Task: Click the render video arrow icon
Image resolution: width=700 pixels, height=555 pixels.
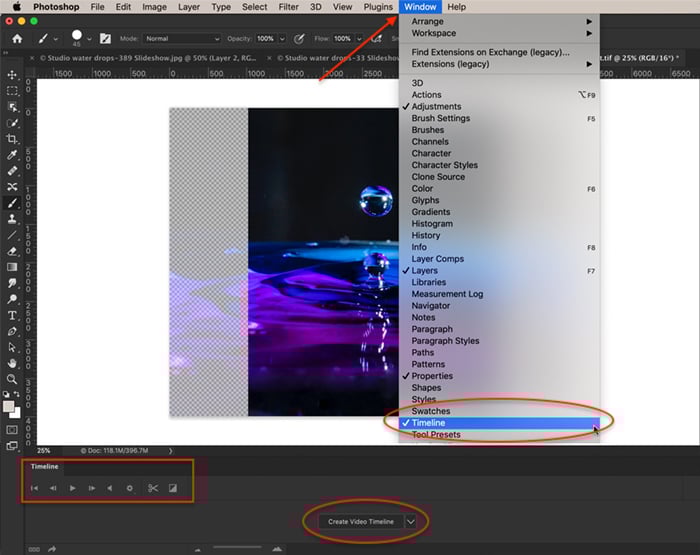Action: click(52, 549)
